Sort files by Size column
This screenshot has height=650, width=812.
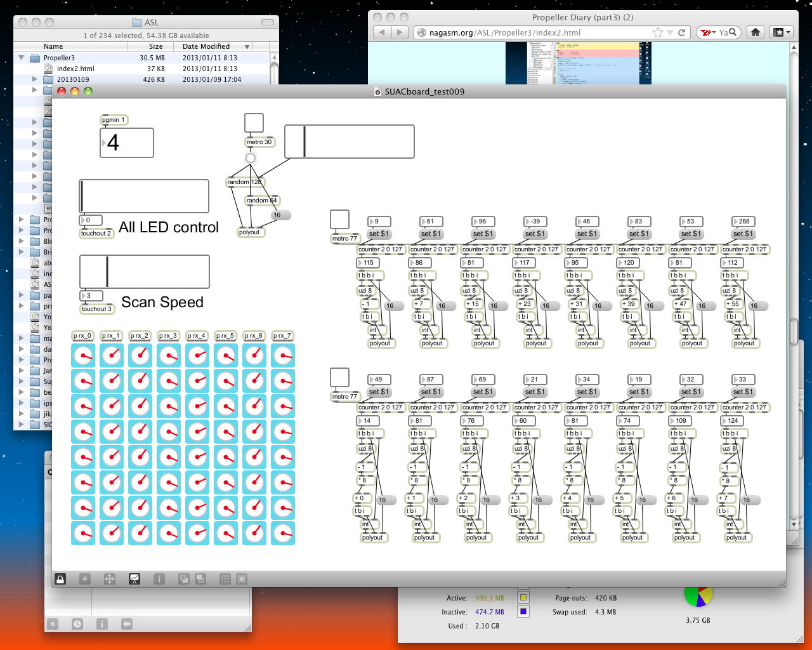pyautogui.click(x=155, y=46)
